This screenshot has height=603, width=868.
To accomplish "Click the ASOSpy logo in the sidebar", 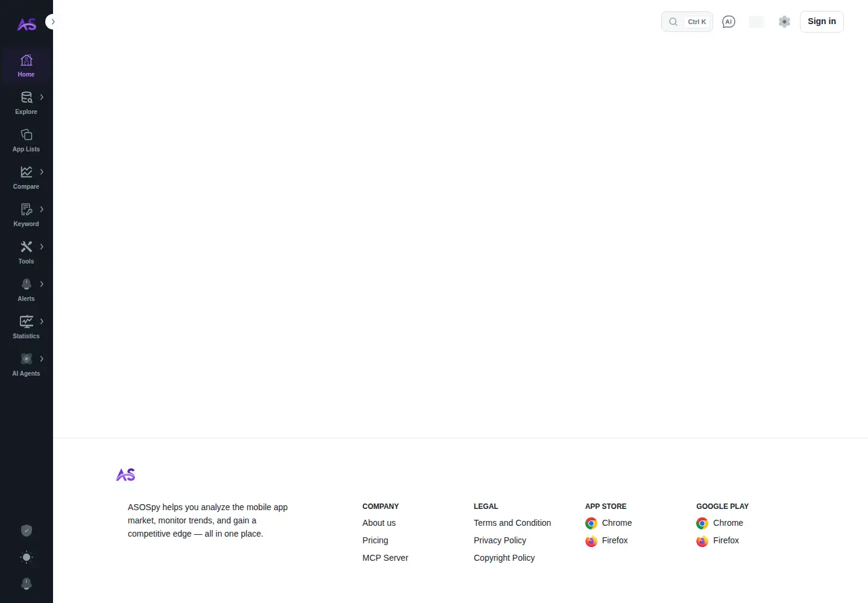I will point(27,24).
